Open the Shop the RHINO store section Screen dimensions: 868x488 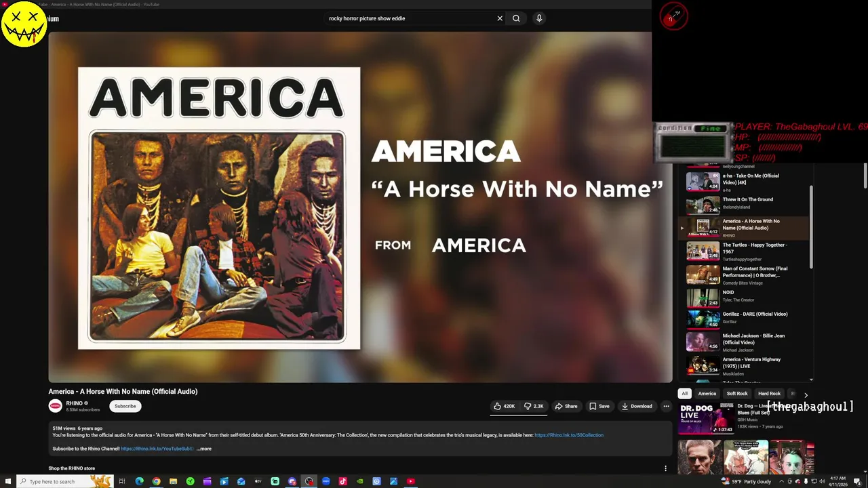[72, 468]
